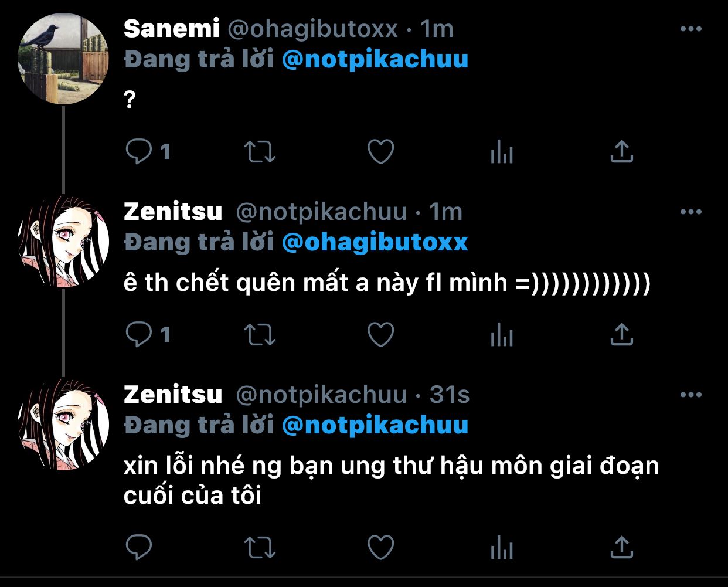The width and height of the screenshot is (728, 587).
Task: Open more options on Zenitsu's 31s tweet
Action: [x=690, y=395]
